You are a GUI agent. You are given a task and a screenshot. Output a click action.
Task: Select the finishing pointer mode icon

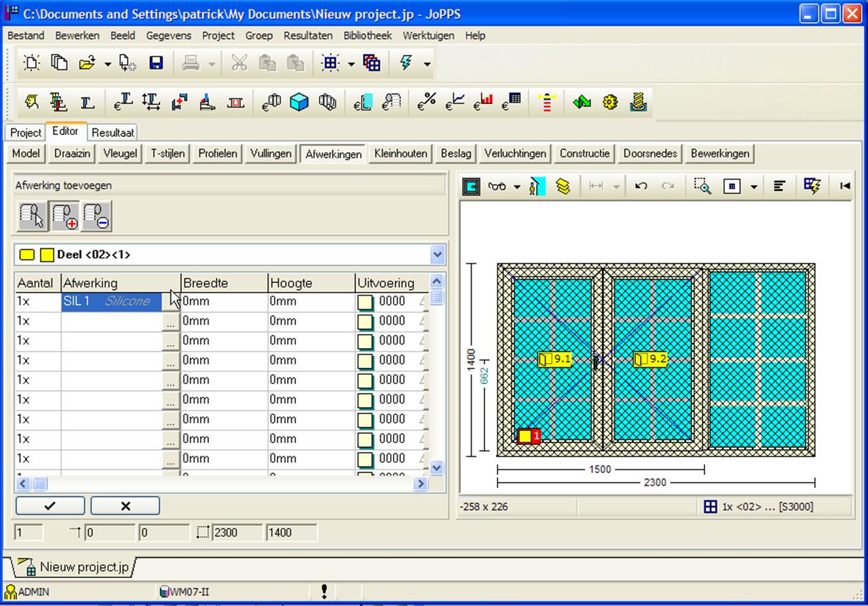coord(33,216)
